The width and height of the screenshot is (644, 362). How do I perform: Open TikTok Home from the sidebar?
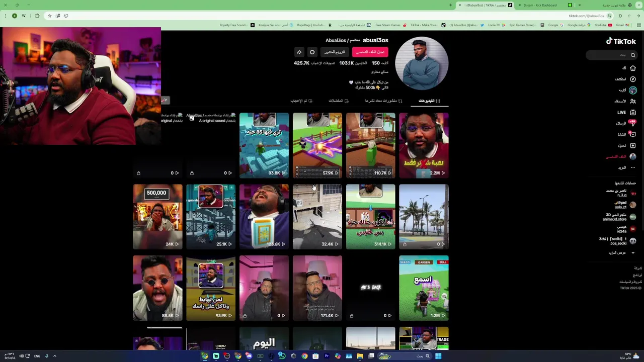tap(632, 68)
